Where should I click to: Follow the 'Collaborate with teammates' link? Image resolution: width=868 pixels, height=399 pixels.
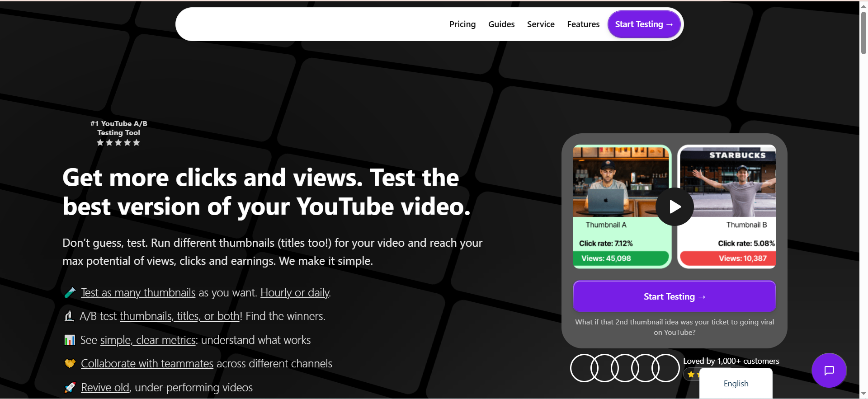(147, 363)
